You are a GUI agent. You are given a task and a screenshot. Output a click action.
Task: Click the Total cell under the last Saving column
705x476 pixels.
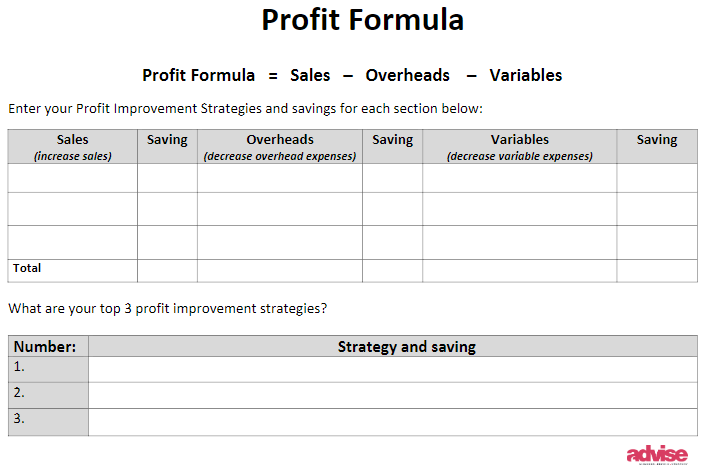[x=657, y=271]
